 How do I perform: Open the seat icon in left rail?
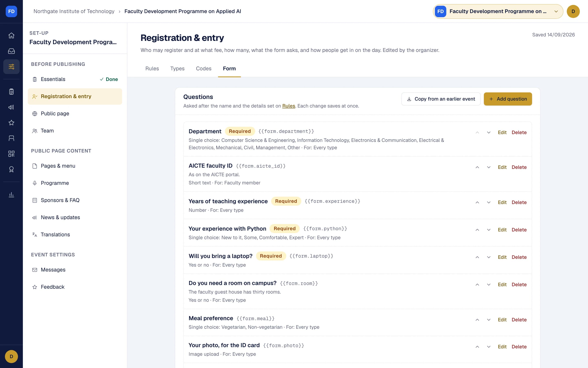coord(11,138)
